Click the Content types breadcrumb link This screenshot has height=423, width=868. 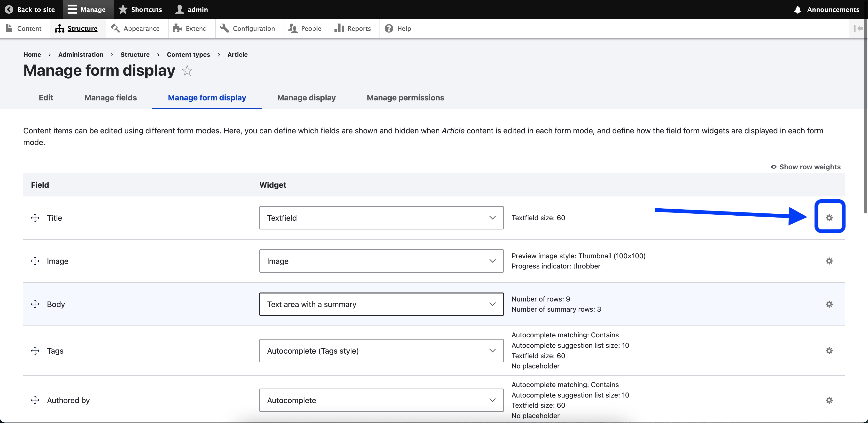188,54
